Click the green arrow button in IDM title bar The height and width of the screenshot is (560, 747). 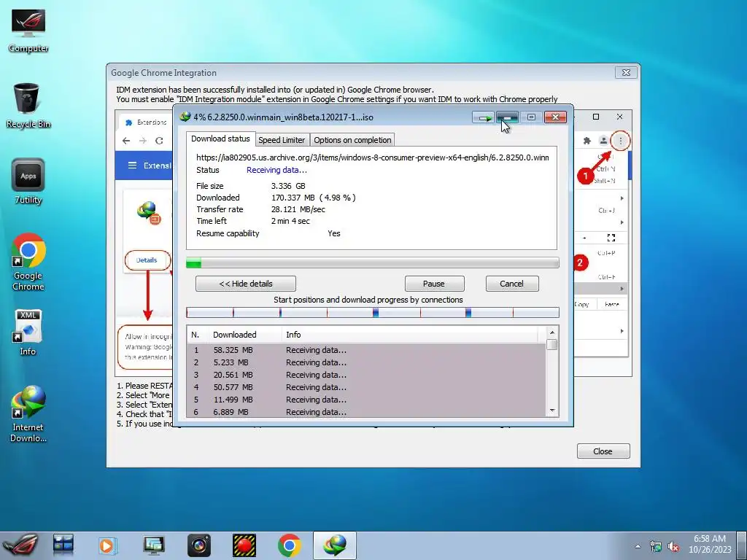point(484,117)
